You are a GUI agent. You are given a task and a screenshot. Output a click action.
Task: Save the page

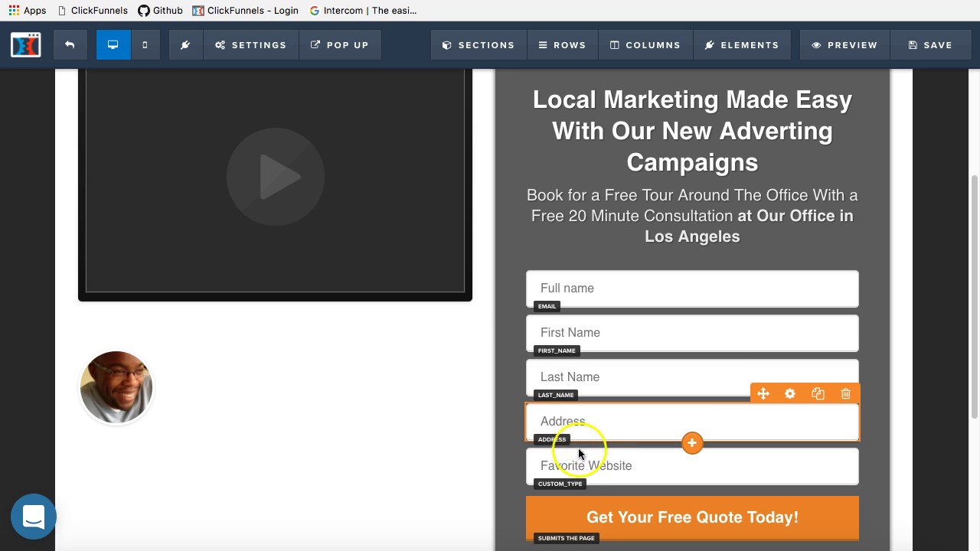(930, 45)
